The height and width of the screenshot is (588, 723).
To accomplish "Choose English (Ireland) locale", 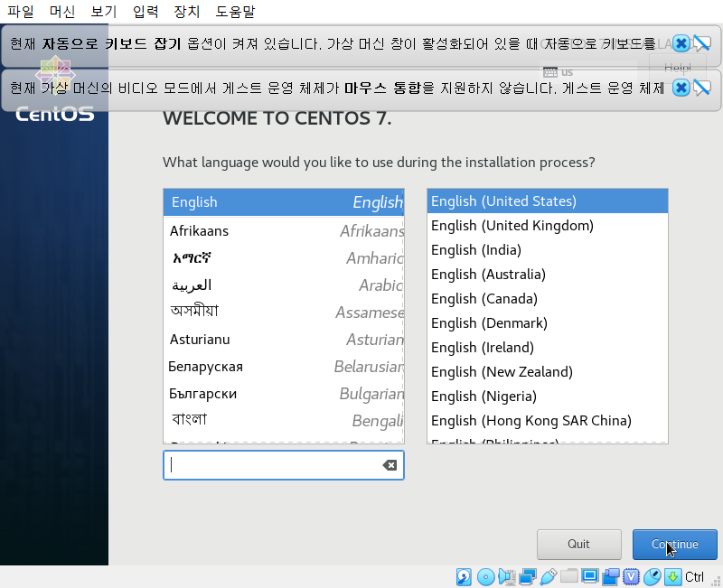I will 548,348.
